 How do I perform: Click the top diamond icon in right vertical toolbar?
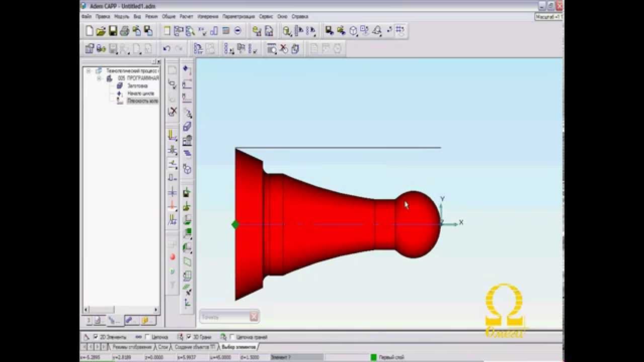(187, 69)
